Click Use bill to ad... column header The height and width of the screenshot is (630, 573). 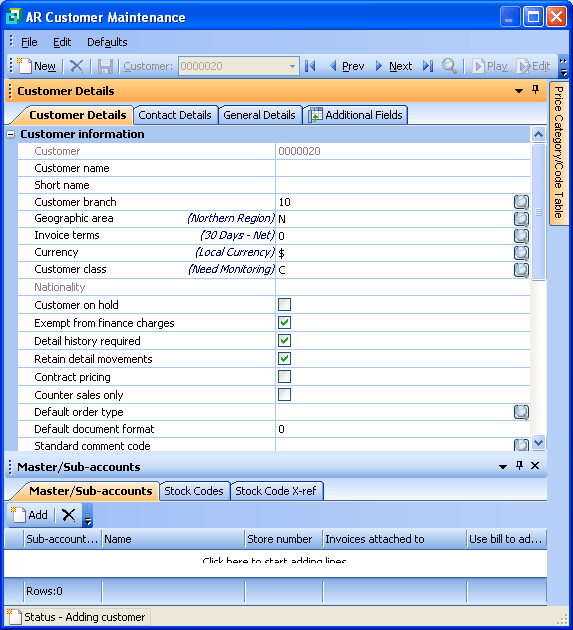[x=506, y=539]
